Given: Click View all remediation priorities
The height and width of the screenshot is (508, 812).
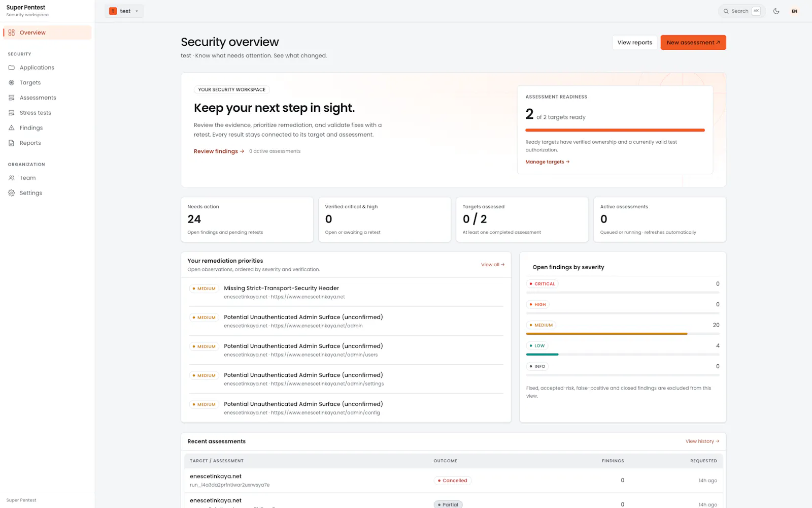Looking at the screenshot, I should pos(493,265).
